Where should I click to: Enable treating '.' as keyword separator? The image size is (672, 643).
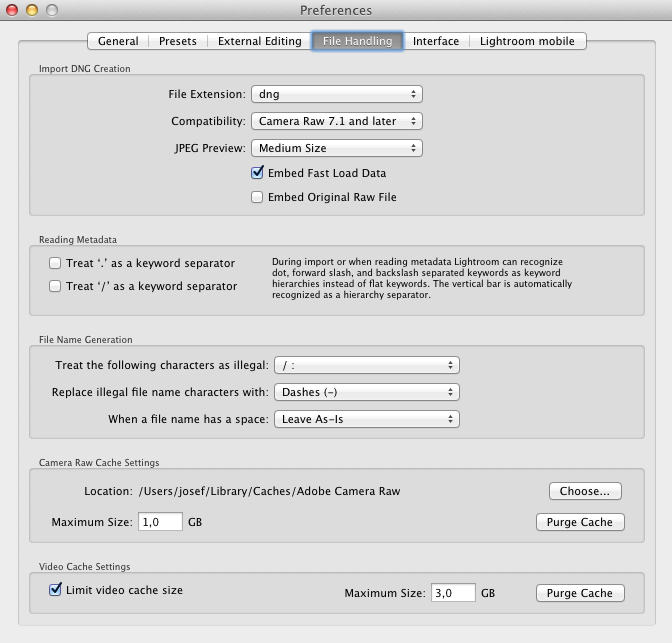click(56, 263)
